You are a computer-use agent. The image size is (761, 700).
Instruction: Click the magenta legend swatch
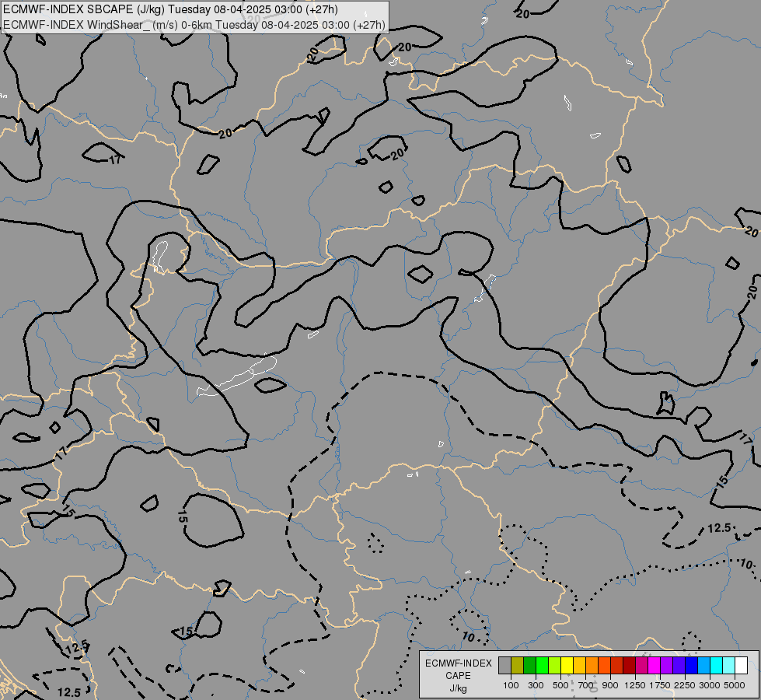(655, 666)
